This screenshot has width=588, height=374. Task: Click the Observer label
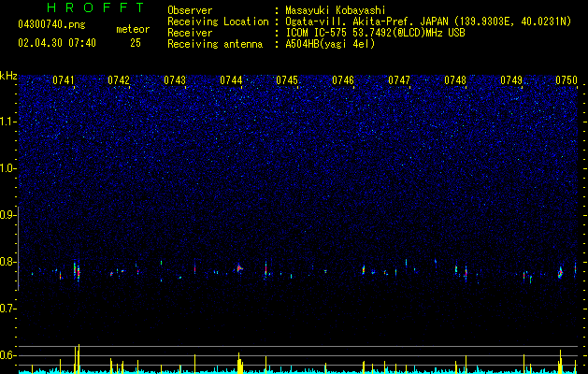[190, 10]
